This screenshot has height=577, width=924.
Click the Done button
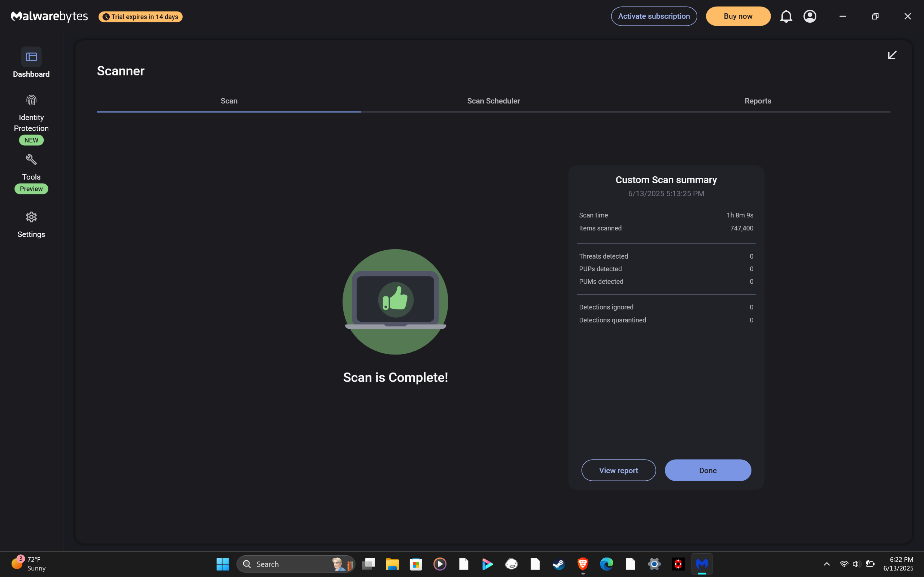[x=707, y=470]
